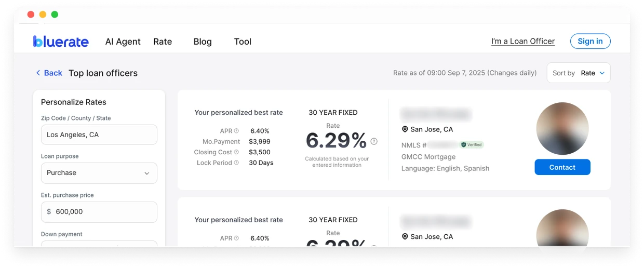Image resolution: width=644 pixels, height=268 pixels.
Task: Click the APR info icon in top card
Action: click(236, 131)
